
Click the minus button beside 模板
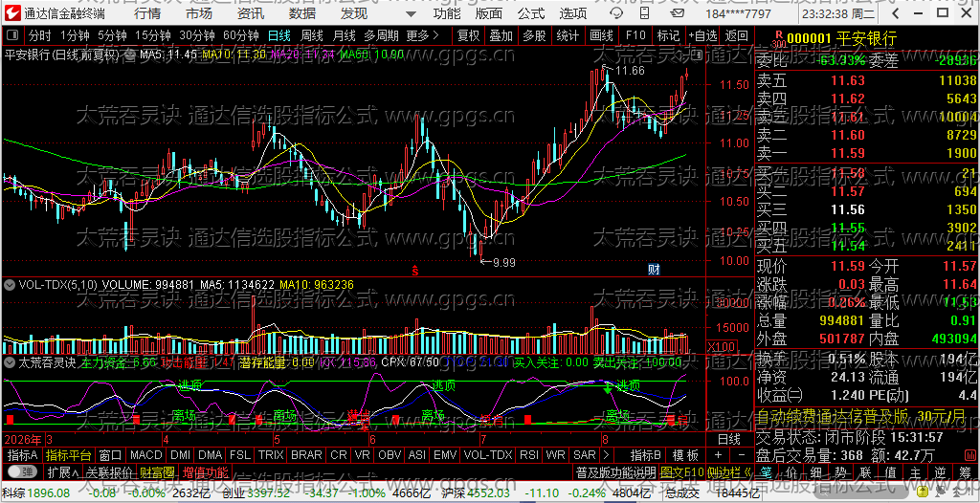[742, 455]
